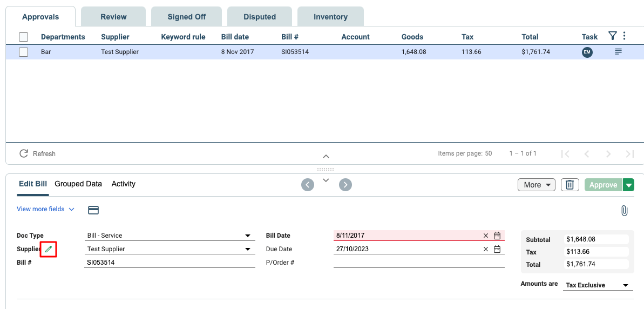
Task: Open the notes lines icon in Bar row
Action: click(x=618, y=51)
